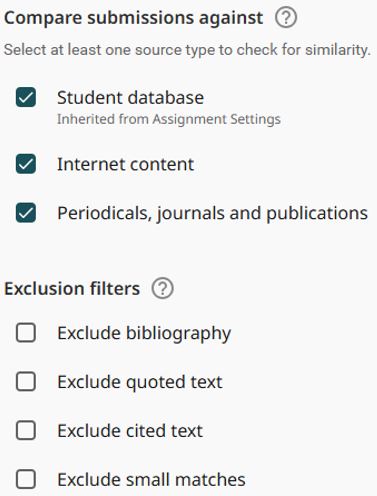
Task: Select the Exclude cited text label
Action: tap(130, 431)
